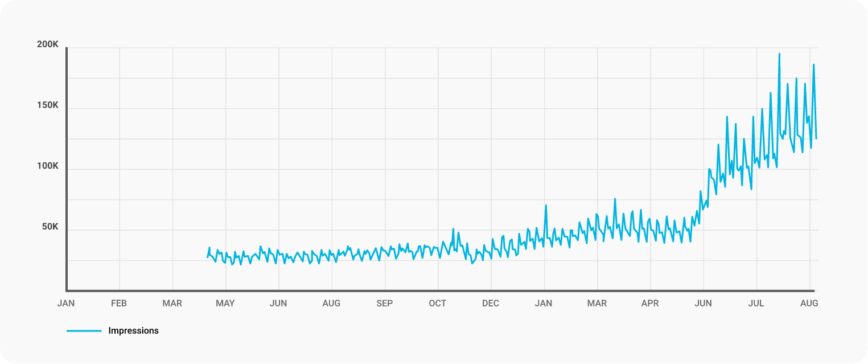This screenshot has width=868, height=364.
Task: Click the Impressions legend label
Action: click(133, 331)
